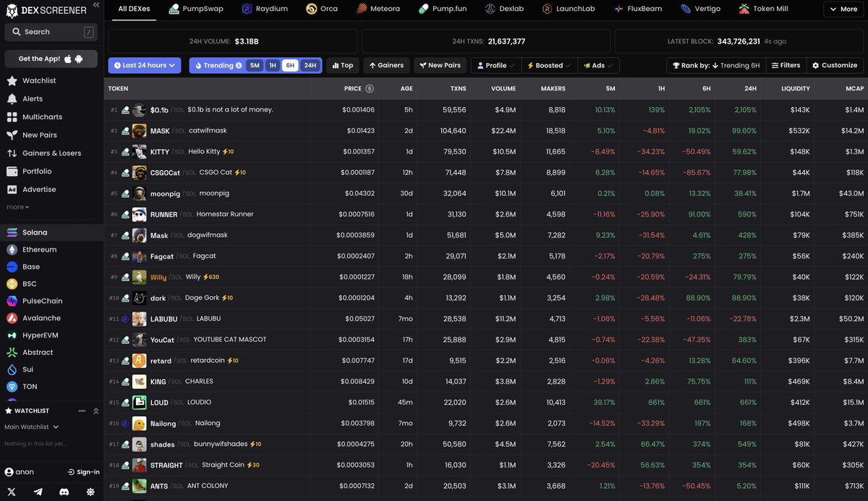The width and height of the screenshot is (868, 501).
Task: Click the Trending info icon
Action: tap(239, 65)
